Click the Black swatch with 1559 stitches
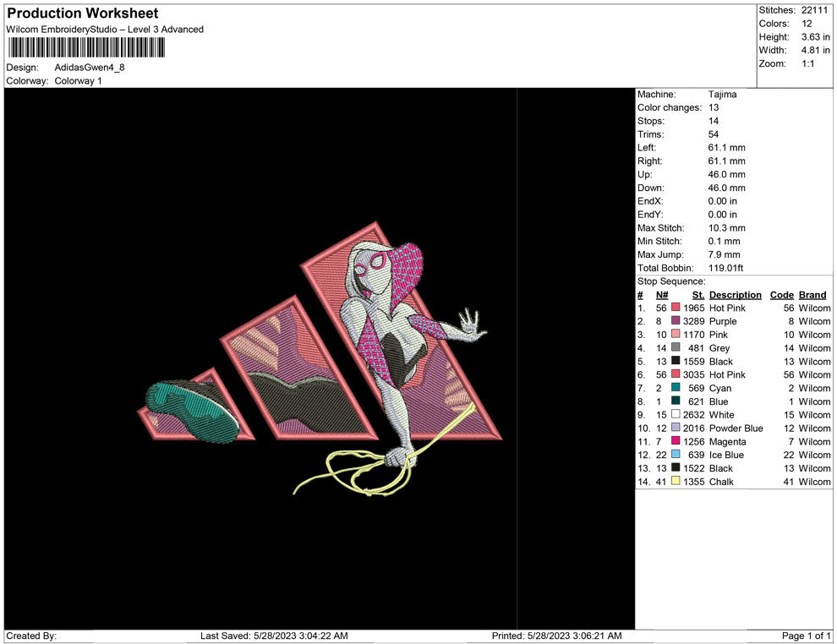Viewport: 837px width, 644px height. point(676,361)
